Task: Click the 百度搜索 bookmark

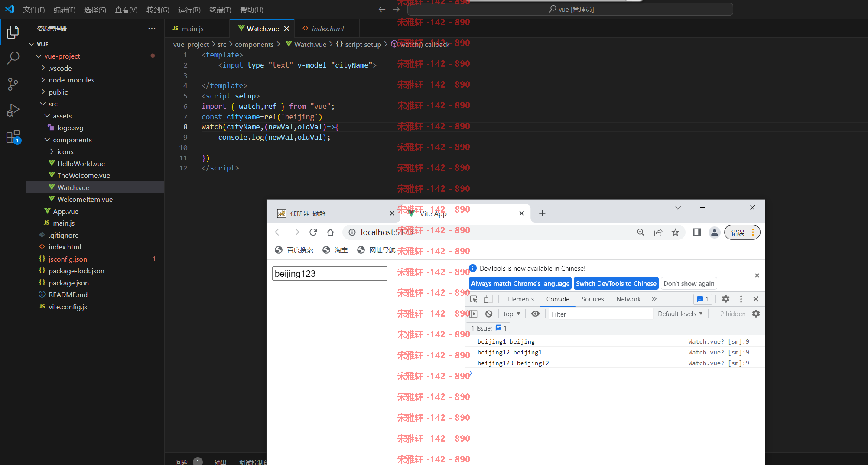Action: tap(294, 250)
